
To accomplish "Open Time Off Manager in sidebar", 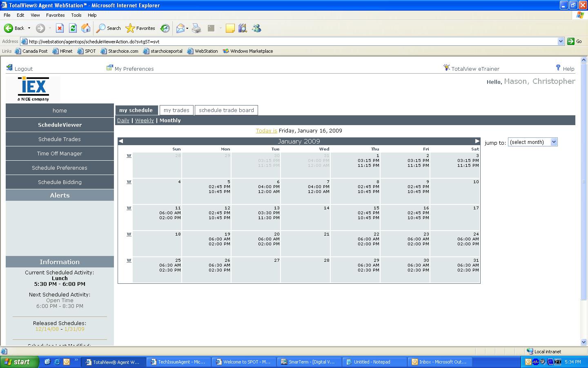I will 60,153.
